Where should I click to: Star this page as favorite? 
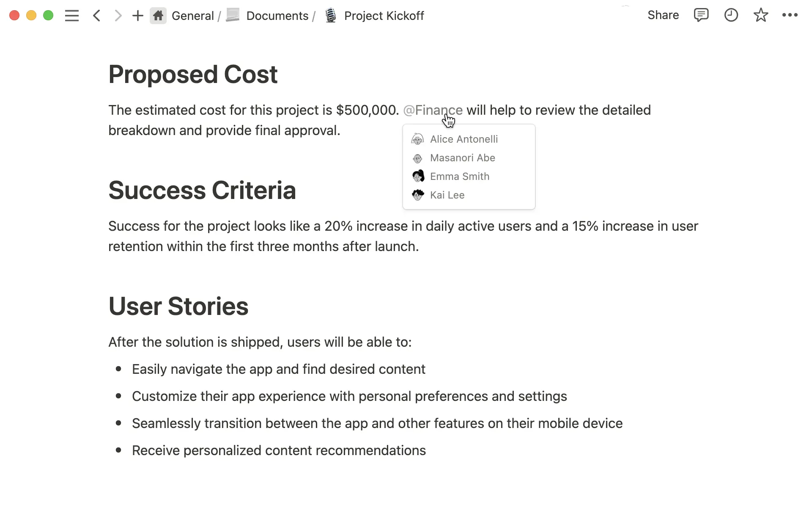[x=760, y=15]
